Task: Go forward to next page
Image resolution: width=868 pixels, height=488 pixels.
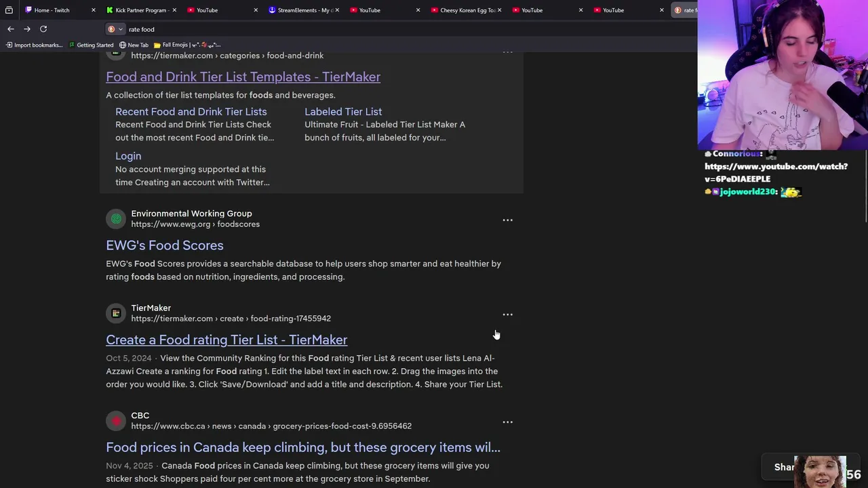Action: click(27, 29)
